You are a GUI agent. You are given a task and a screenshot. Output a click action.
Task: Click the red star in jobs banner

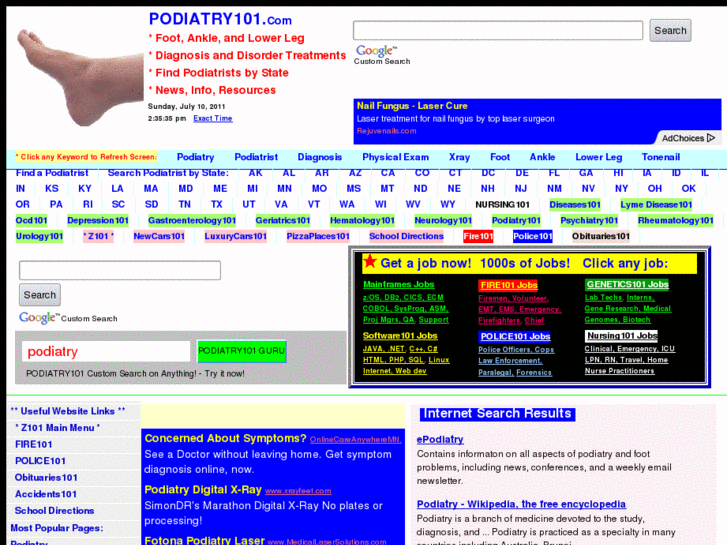[370, 261]
